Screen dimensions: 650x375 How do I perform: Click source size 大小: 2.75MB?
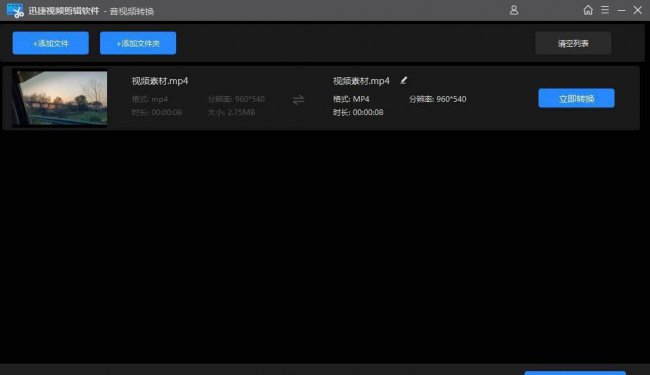(231, 112)
